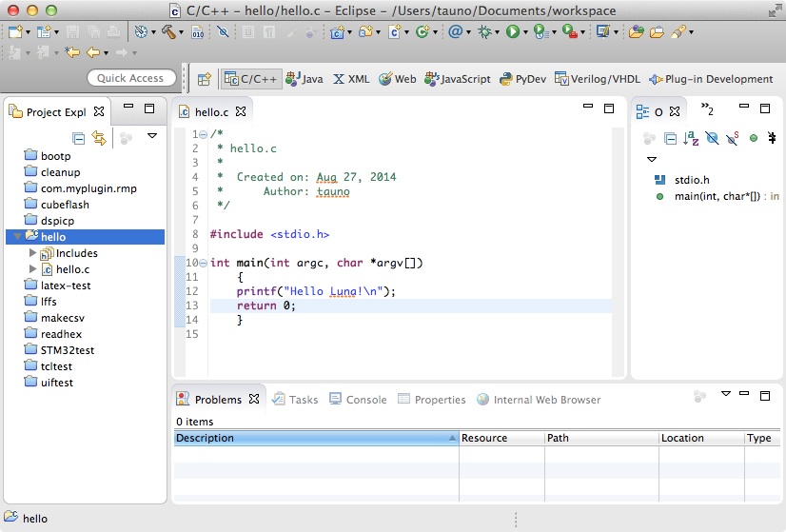Click the Open Perspective icon
The width and height of the screenshot is (786, 532).
pos(204,79)
